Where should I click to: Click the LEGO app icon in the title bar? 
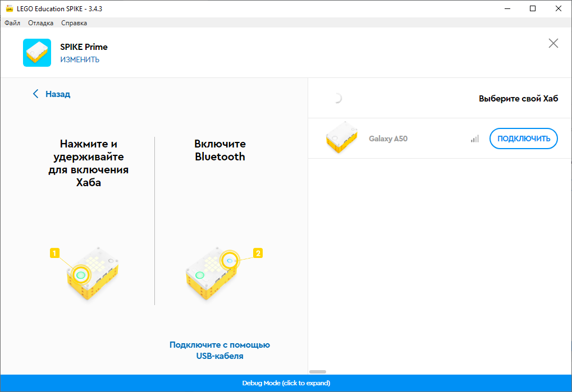click(10, 8)
